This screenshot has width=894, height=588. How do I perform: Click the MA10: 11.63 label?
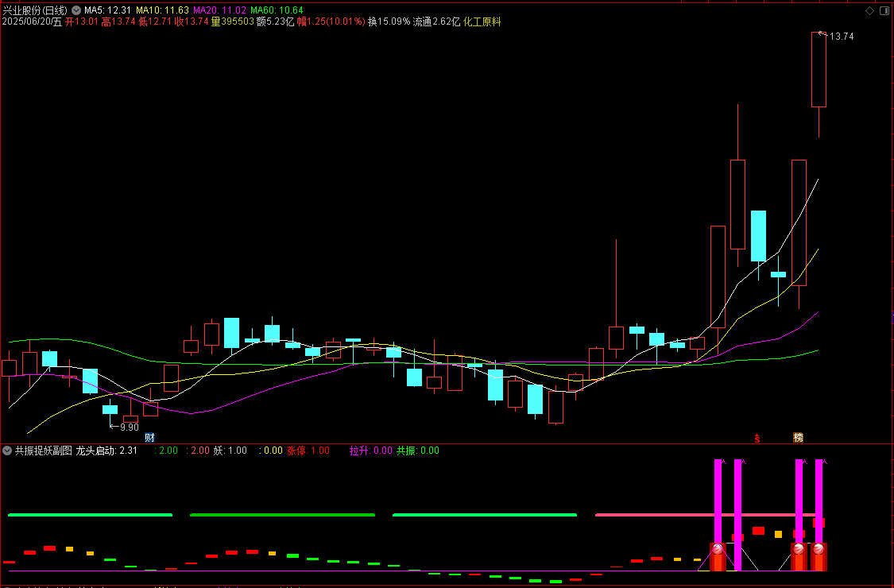[162, 10]
